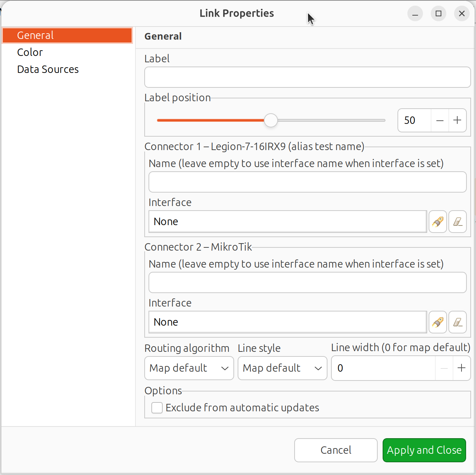Click the Connector 2 Name input field
The image size is (476, 475).
tap(307, 282)
